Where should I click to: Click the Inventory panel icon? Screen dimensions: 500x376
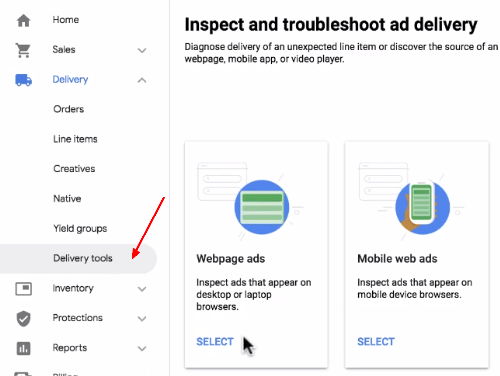(23, 289)
